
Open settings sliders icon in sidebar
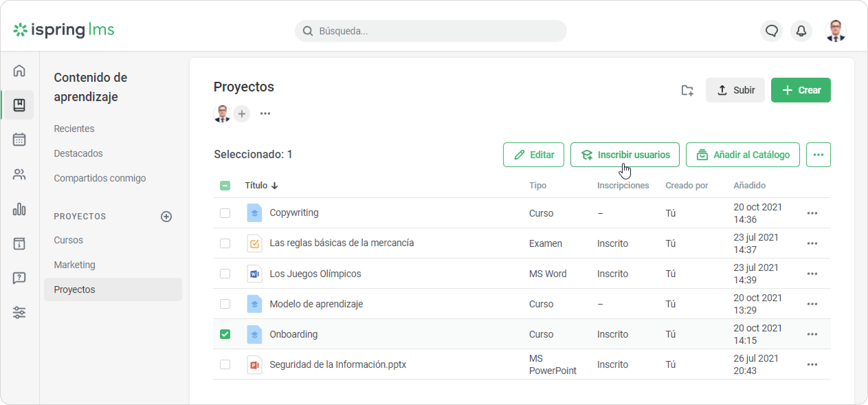coord(19,313)
